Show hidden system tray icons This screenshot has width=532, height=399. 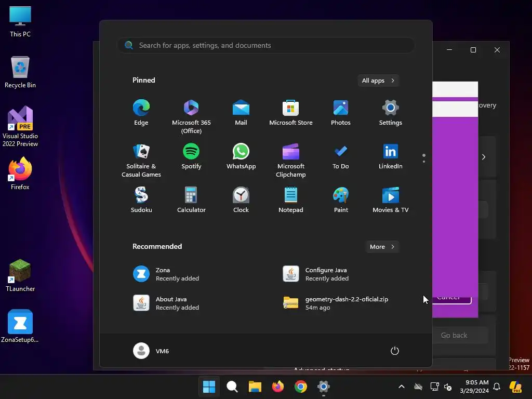pos(402,387)
